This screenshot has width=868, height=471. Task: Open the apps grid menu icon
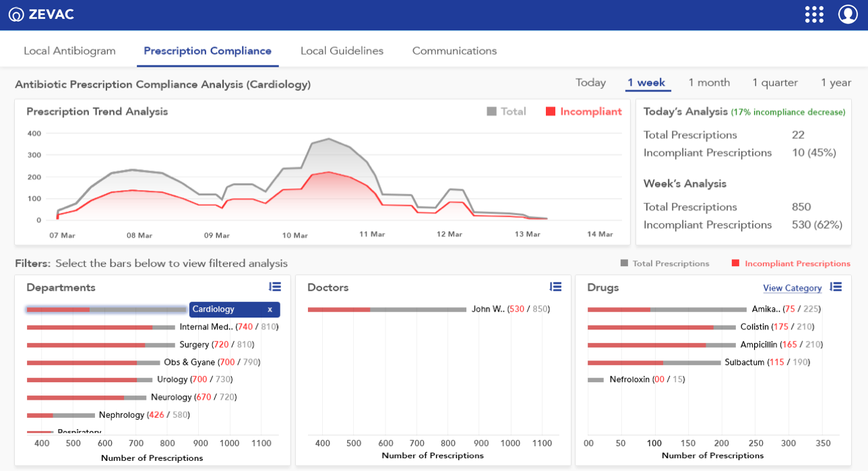tap(814, 15)
